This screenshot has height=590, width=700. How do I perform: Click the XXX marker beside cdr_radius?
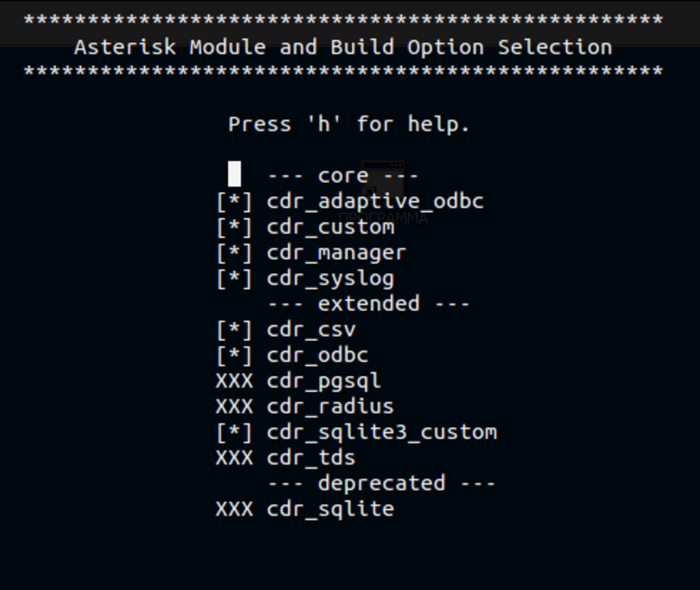(235, 407)
